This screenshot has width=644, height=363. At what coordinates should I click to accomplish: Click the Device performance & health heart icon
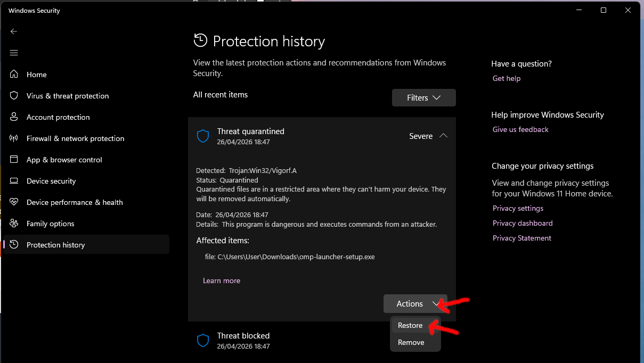tap(14, 202)
